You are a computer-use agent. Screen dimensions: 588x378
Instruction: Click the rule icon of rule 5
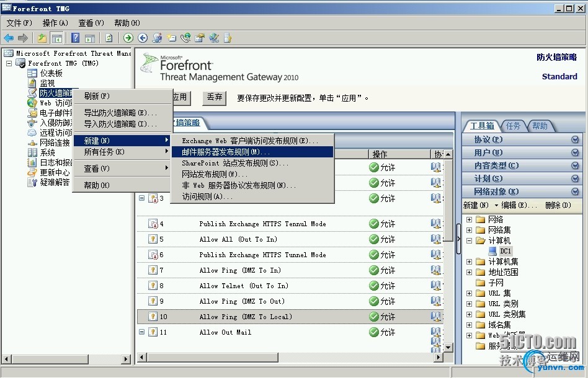tap(153, 239)
